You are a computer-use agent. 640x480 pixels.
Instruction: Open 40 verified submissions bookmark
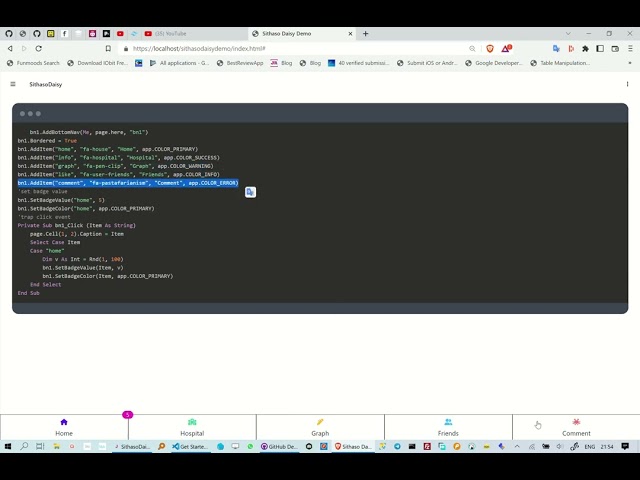(x=359, y=63)
